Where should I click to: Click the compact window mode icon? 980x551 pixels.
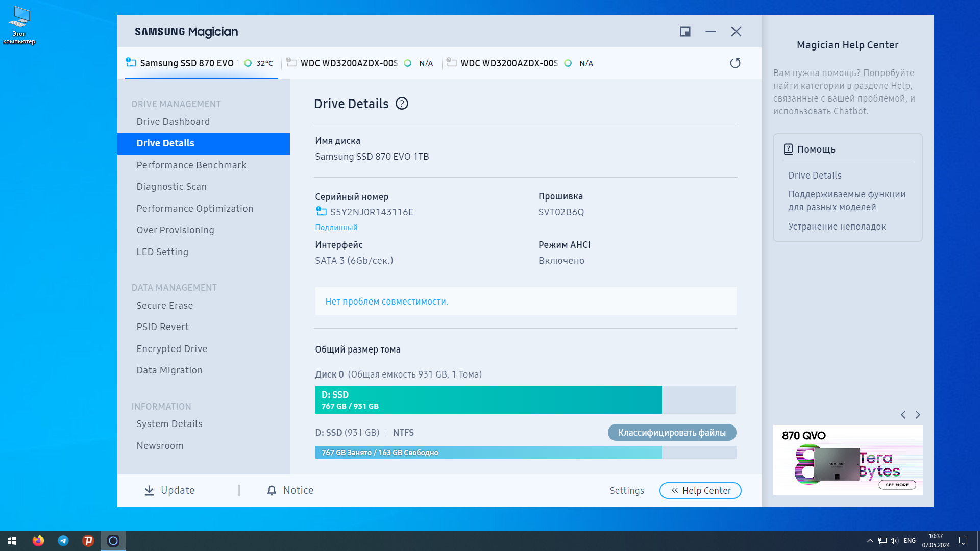[x=685, y=32]
